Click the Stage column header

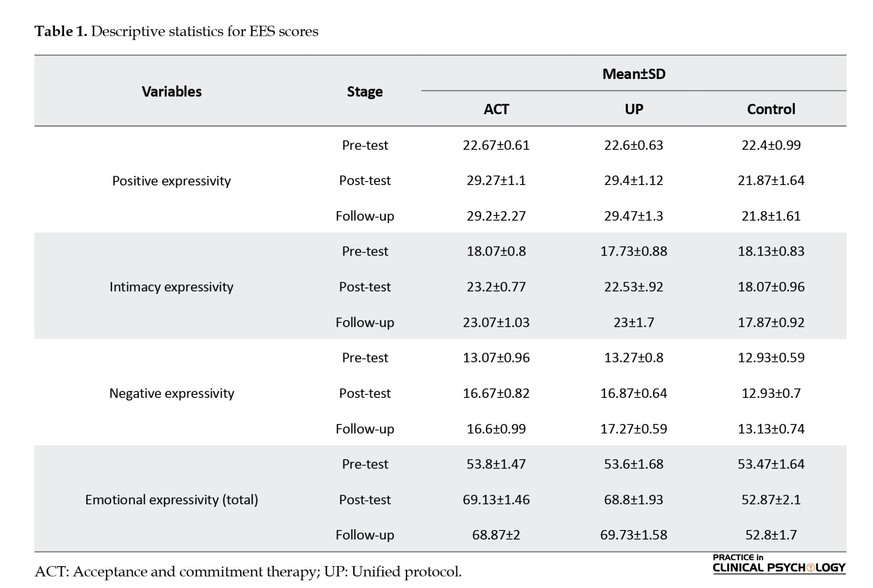[x=364, y=92]
